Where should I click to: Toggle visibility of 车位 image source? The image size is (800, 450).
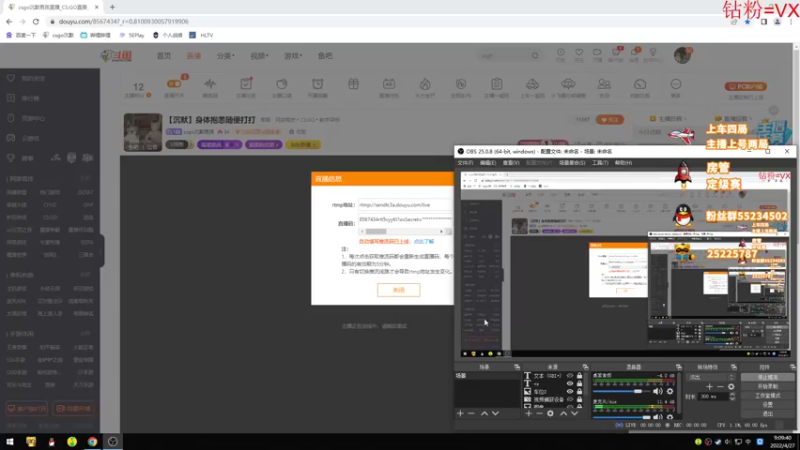pyautogui.click(x=570, y=391)
